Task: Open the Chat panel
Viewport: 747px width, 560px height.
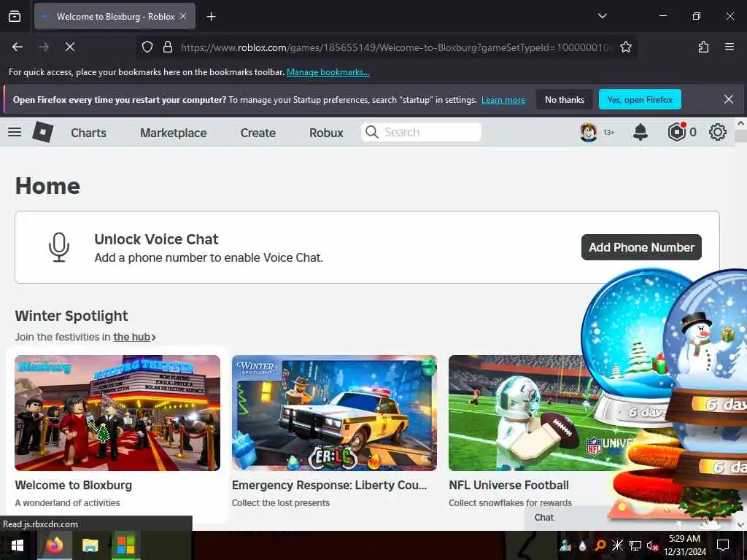Action: coord(544,518)
